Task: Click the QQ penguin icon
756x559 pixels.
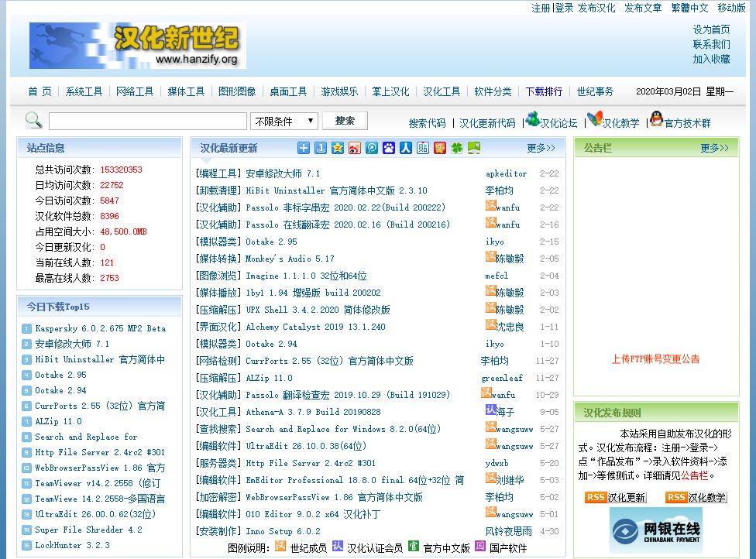Action: pos(657,119)
